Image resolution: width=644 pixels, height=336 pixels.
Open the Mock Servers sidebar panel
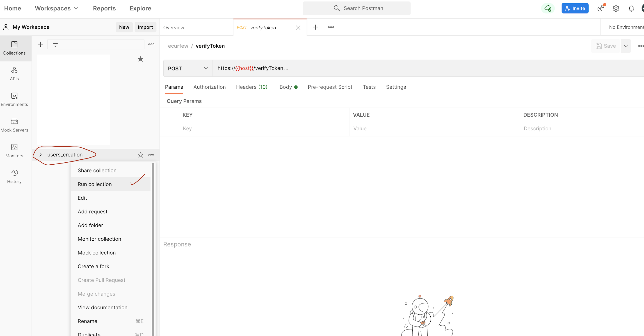[14, 125]
